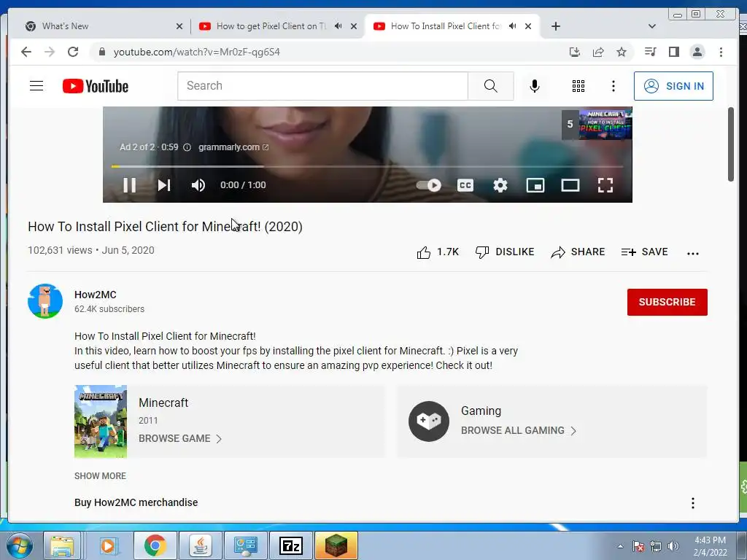This screenshot has width=747, height=560.
Task: Open more actions ellipsis beside SAVE
Action: 693,253
